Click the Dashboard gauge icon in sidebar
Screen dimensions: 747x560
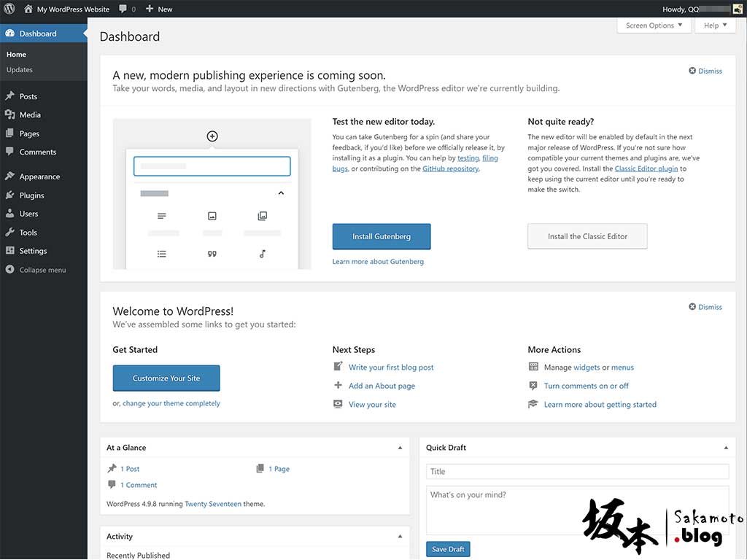click(x=10, y=34)
